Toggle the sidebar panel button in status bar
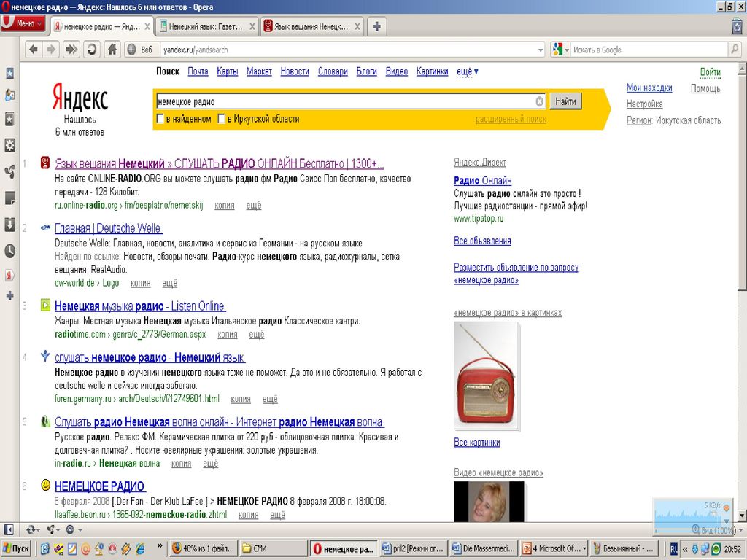 [x=9, y=529]
